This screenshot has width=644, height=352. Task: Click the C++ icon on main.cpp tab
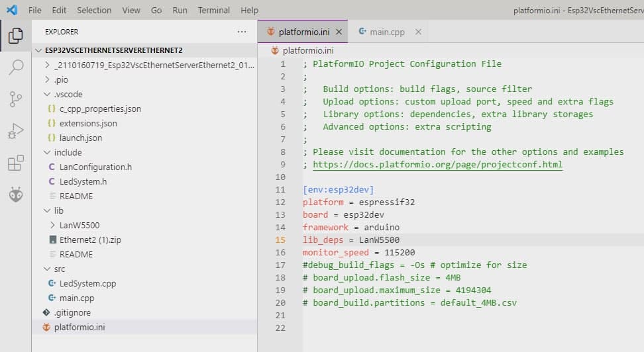coord(362,31)
